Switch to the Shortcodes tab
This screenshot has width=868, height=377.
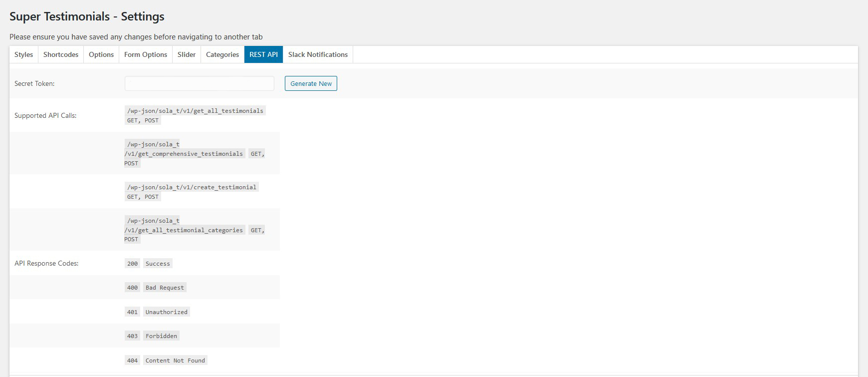tap(61, 54)
